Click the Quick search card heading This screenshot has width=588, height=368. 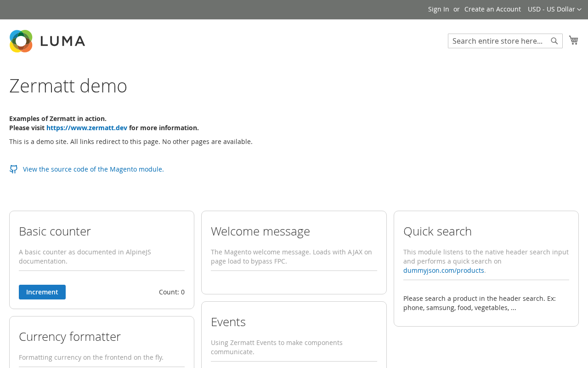tap(437, 231)
